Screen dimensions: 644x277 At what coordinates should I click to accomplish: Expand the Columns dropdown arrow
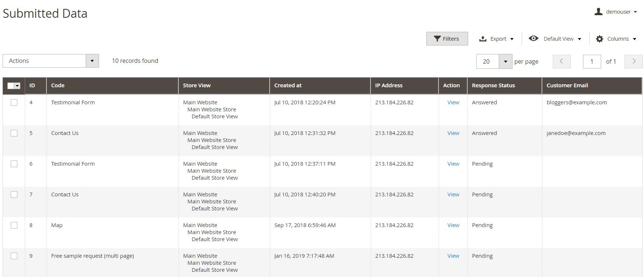click(634, 39)
